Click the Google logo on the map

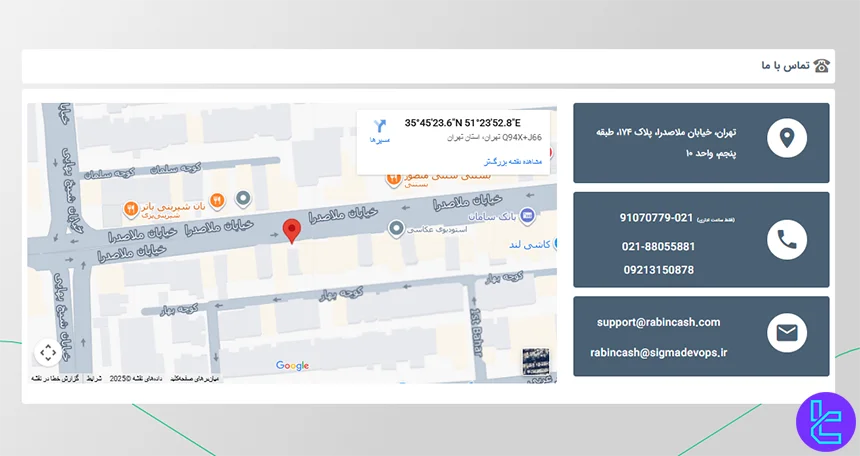click(x=292, y=365)
